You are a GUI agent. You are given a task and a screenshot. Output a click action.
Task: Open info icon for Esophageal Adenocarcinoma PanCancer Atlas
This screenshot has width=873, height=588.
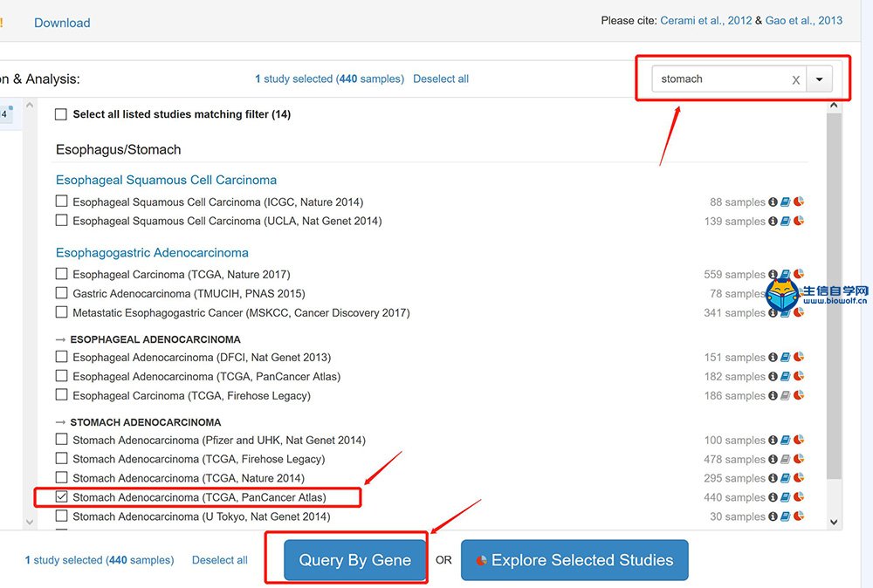click(x=773, y=377)
